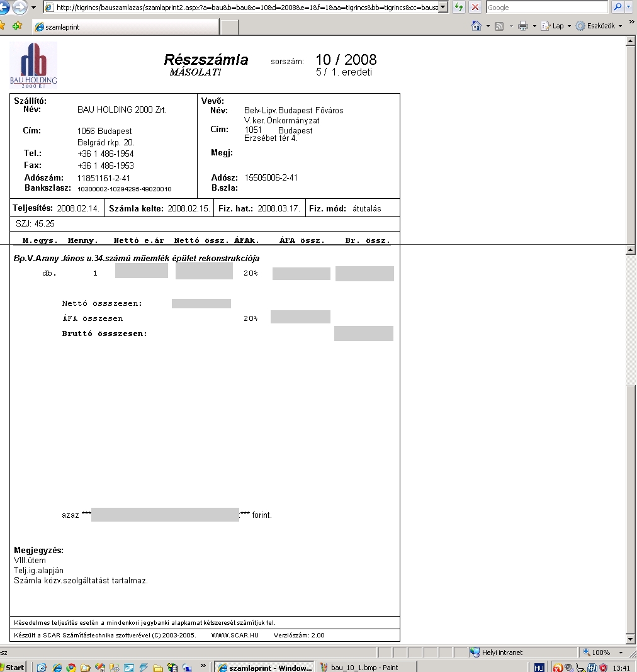Expand hidden quick launch items chevron
637x672 pixels.
pyautogui.click(x=203, y=665)
